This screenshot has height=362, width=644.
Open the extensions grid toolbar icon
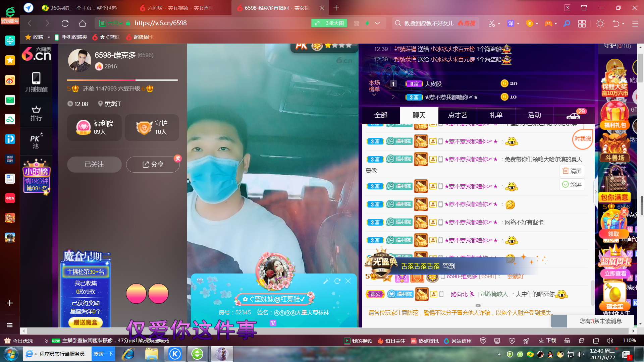tap(582, 23)
